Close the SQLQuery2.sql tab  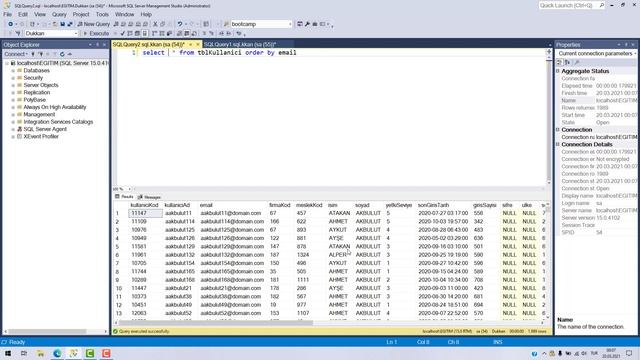point(198,44)
